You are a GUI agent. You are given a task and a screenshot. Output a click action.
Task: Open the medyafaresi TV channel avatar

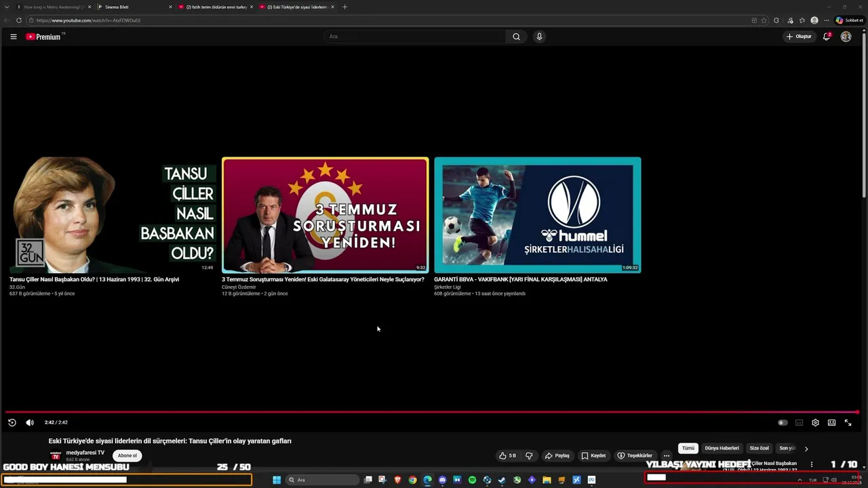click(x=56, y=455)
